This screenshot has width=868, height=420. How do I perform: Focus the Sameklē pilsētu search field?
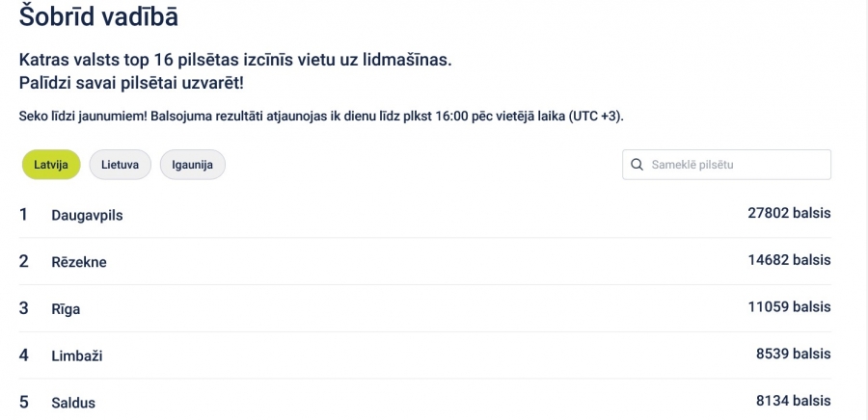pyautogui.click(x=726, y=165)
